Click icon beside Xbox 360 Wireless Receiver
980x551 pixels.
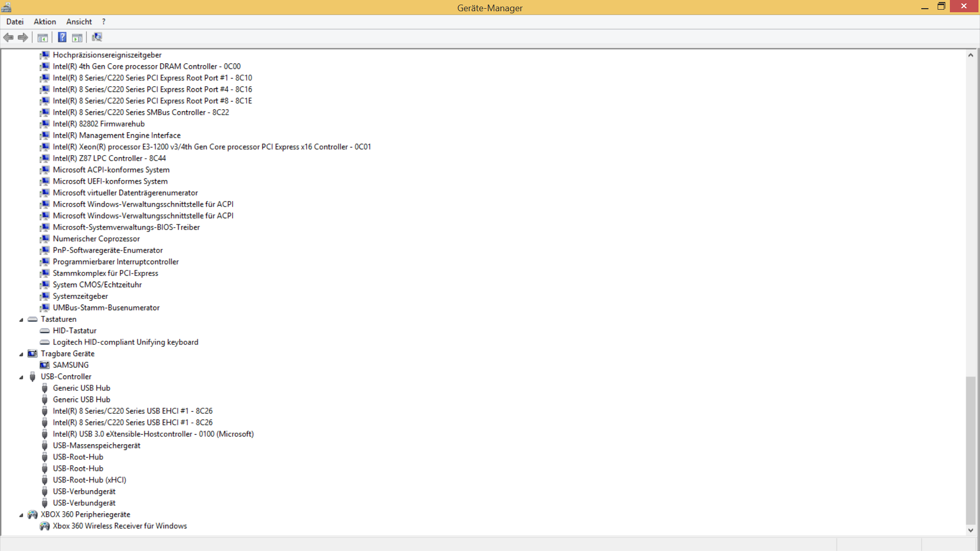[45, 526]
